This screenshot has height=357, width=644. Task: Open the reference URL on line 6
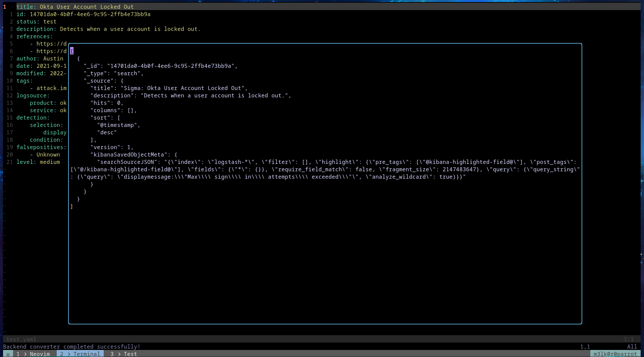pos(52,51)
